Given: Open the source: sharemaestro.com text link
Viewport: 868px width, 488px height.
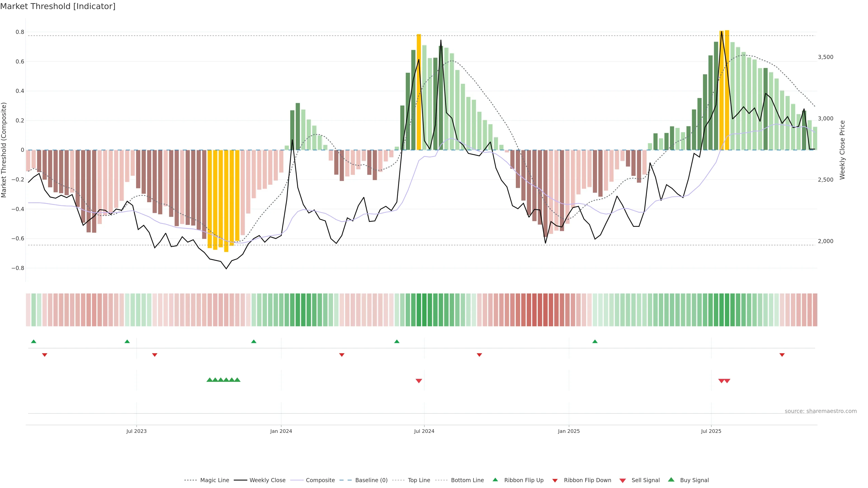Looking at the screenshot, I should [x=821, y=411].
